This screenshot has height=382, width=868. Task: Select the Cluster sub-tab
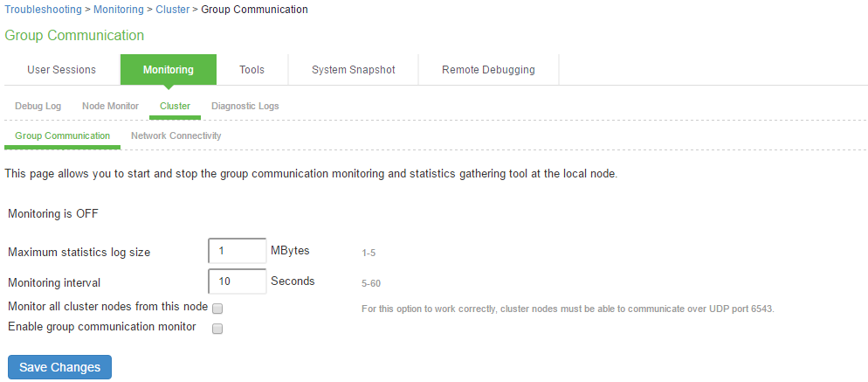pos(175,106)
